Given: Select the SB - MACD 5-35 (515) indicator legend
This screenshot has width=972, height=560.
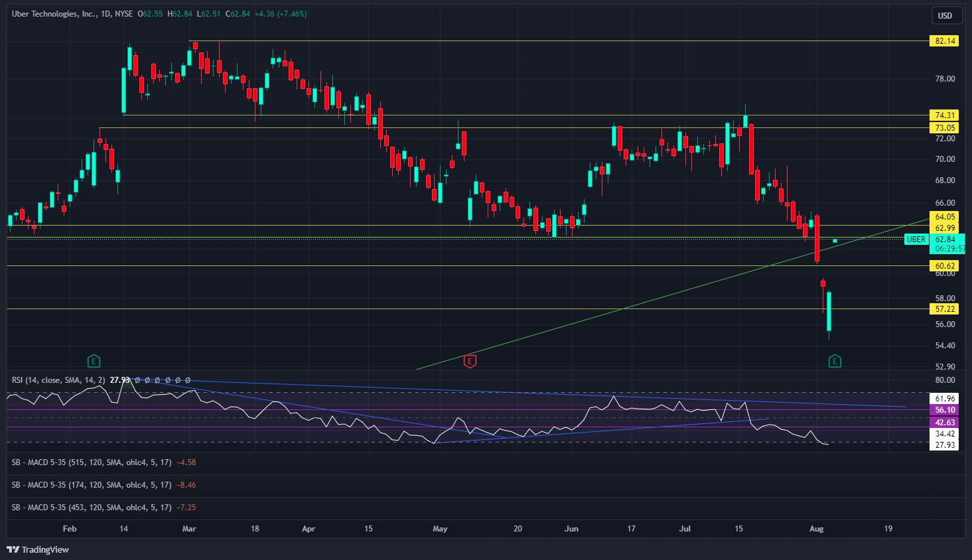Looking at the screenshot, I should tap(92, 462).
